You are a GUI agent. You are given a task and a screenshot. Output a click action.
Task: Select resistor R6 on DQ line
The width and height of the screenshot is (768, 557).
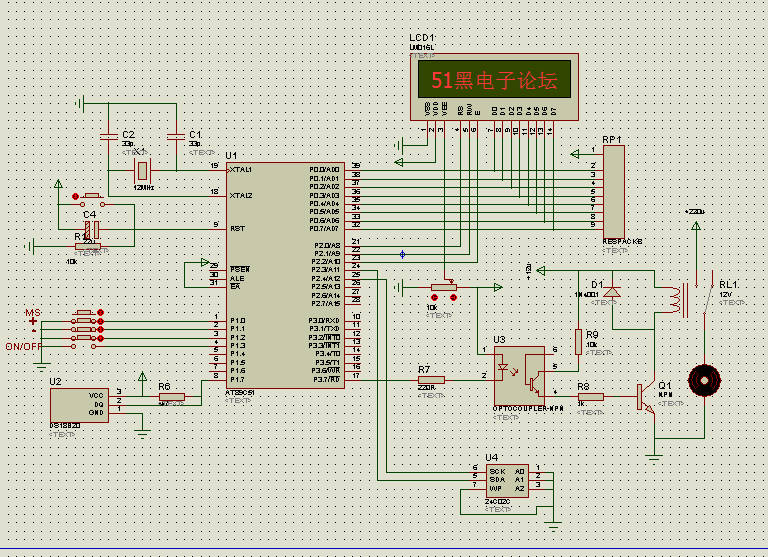pyautogui.click(x=171, y=396)
